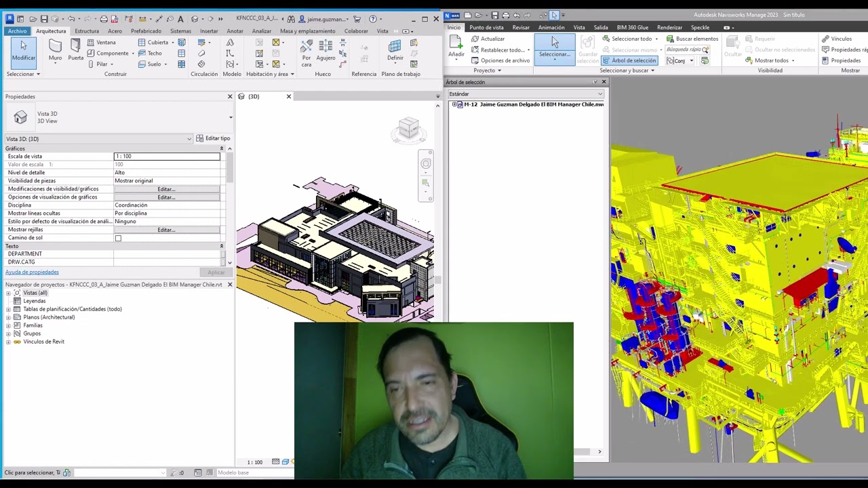The height and width of the screenshot is (488, 868).
Task: Open the Vista 3D: {3D} dropdown
Action: tap(99, 139)
